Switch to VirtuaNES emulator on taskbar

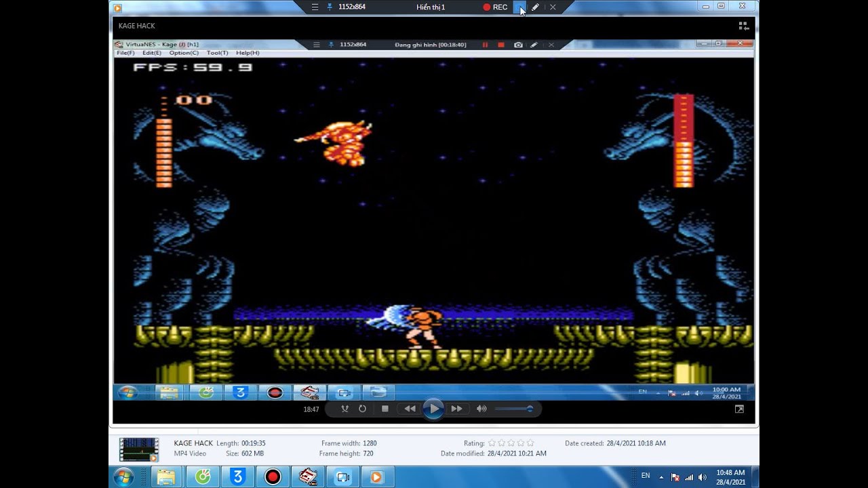pyautogui.click(x=308, y=477)
